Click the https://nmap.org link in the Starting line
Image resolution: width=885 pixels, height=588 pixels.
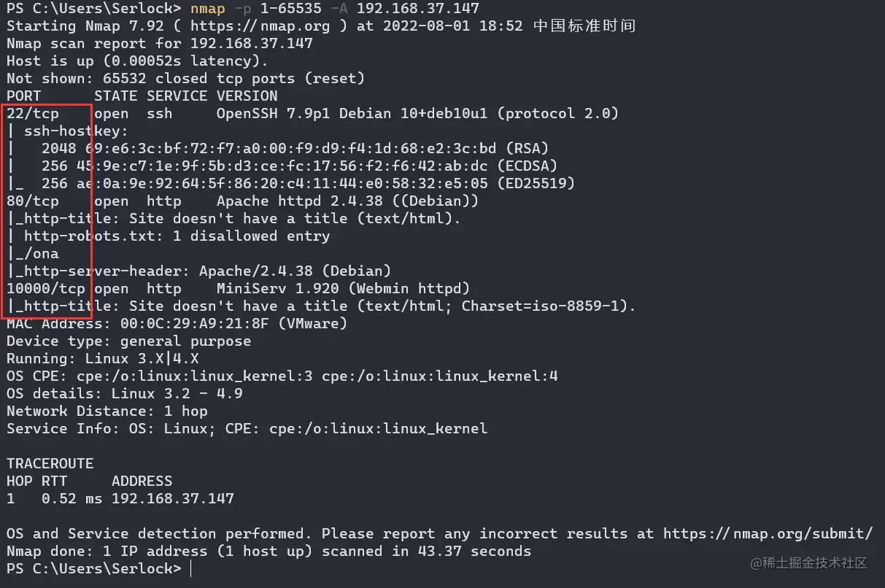click(x=269, y=26)
